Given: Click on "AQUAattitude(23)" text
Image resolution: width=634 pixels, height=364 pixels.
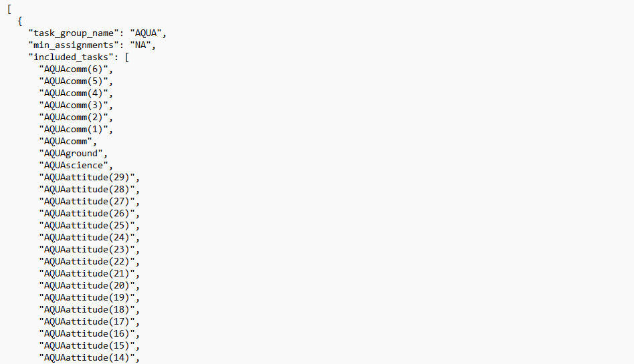Looking at the screenshot, I should coord(89,249).
